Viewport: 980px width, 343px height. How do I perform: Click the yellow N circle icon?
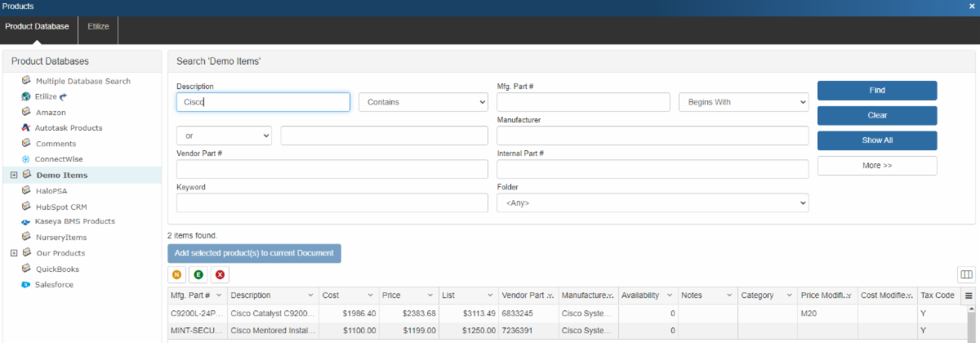tap(177, 275)
